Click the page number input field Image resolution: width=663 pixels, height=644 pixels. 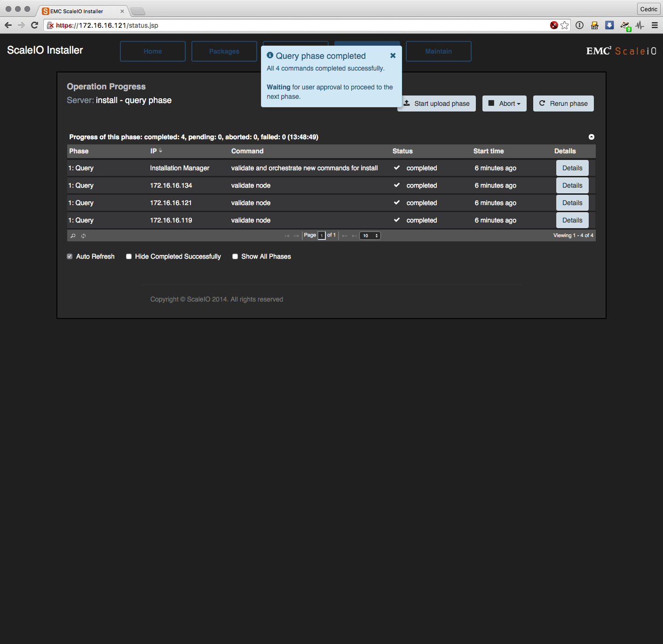[x=322, y=236]
